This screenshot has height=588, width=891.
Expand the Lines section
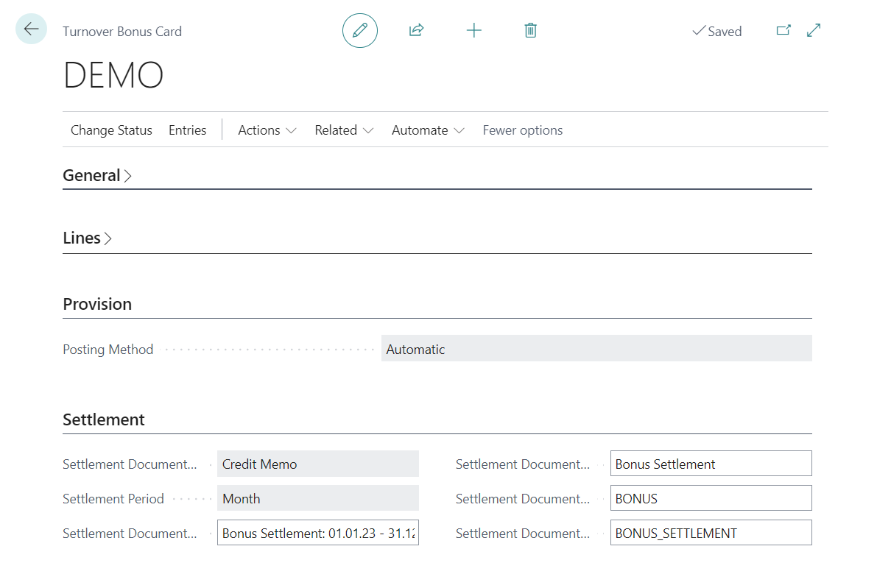click(87, 238)
